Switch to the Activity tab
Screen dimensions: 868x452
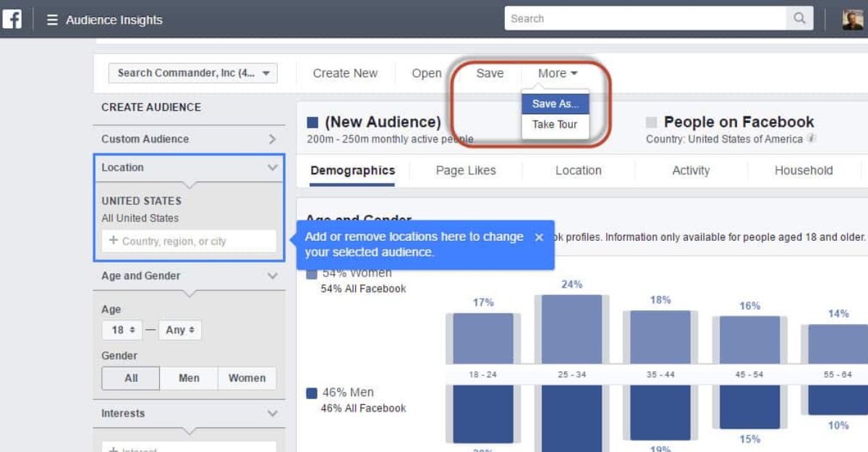click(x=691, y=171)
